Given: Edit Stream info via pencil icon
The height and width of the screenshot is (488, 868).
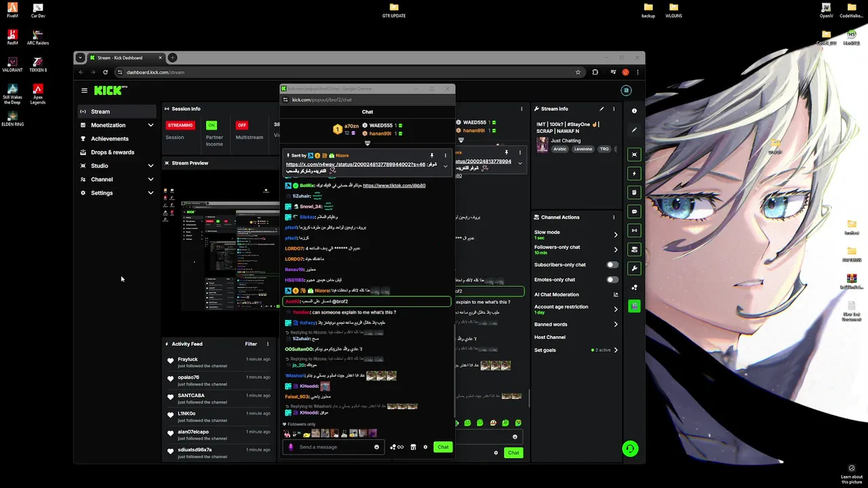Looking at the screenshot, I should click(601, 108).
